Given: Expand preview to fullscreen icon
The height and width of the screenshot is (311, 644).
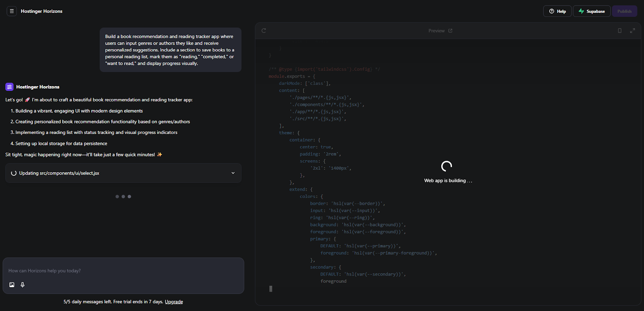Looking at the screenshot, I should [632, 31].
